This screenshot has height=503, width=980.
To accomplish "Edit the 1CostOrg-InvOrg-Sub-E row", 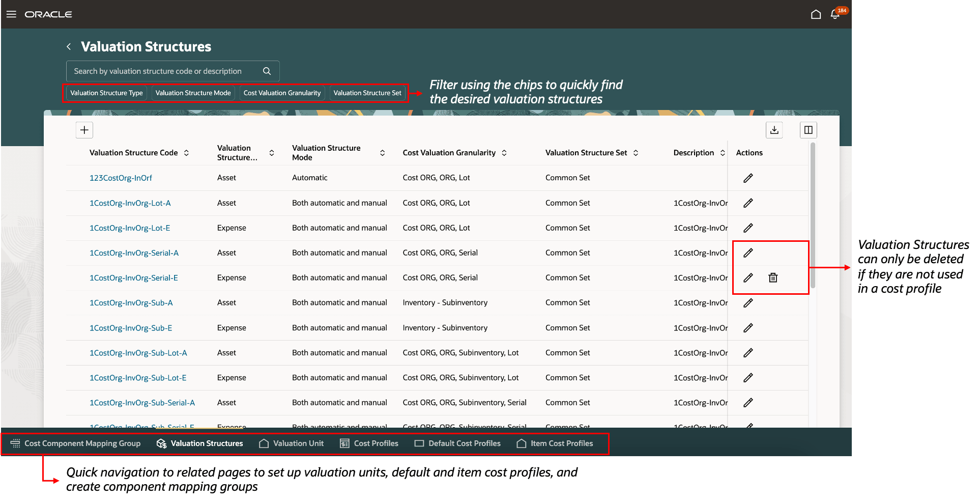I will point(748,328).
